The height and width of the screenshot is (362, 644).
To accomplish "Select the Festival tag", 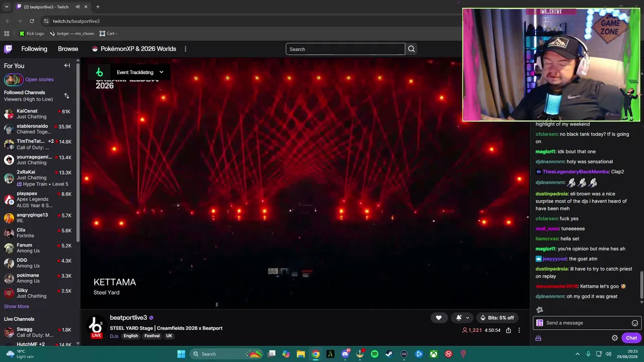I will click(152, 336).
